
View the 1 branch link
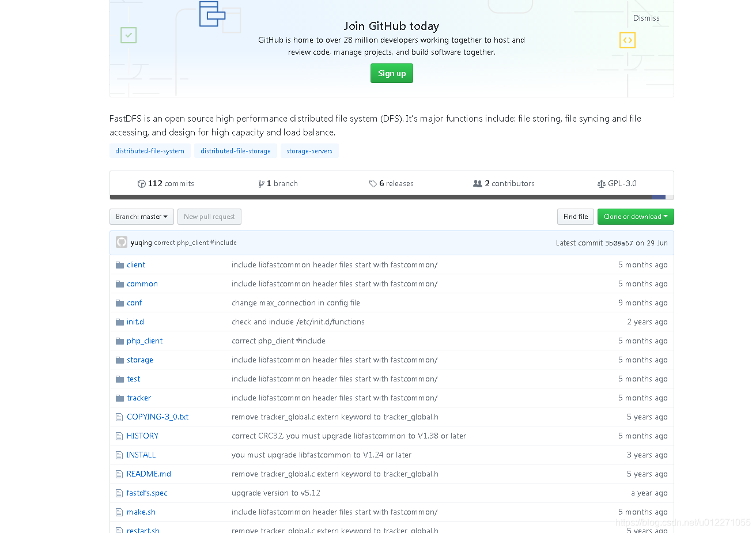click(278, 184)
